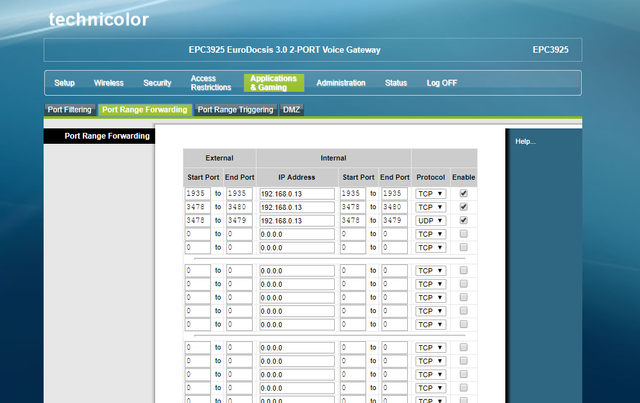Open Protocol dropdown in the fifth rule row
640x403 pixels.
click(x=431, y=248)
